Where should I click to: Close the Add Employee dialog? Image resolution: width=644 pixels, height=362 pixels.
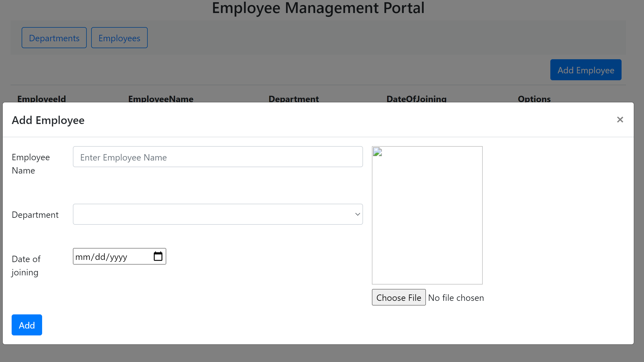click(620, 120)
